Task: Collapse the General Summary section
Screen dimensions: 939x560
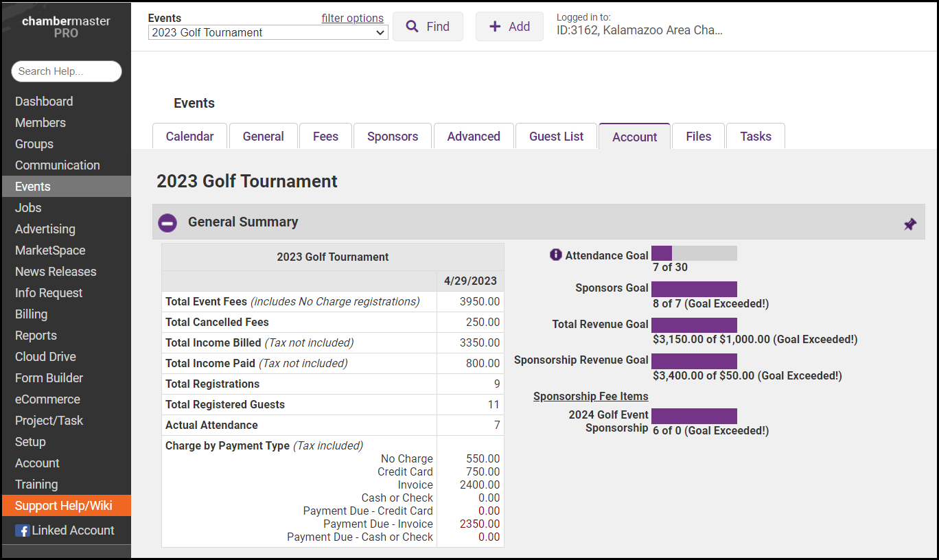Action: tap(167, 223)
